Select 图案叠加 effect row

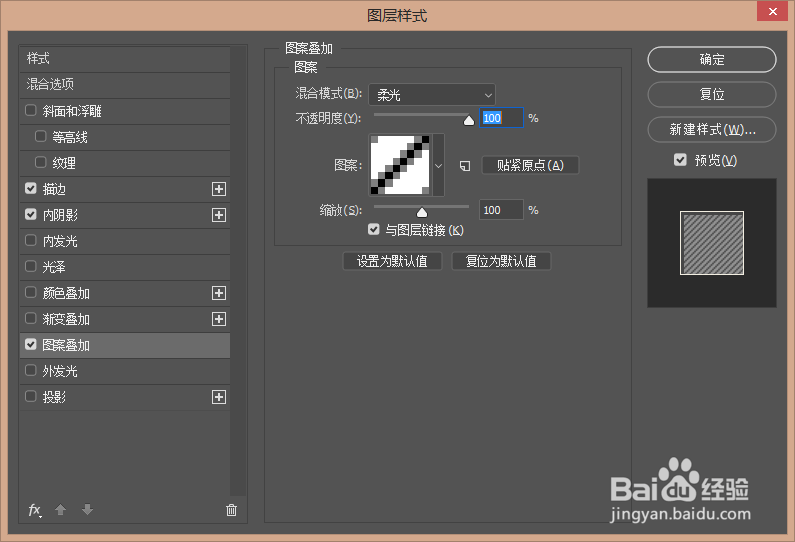(x=125, y=345)
